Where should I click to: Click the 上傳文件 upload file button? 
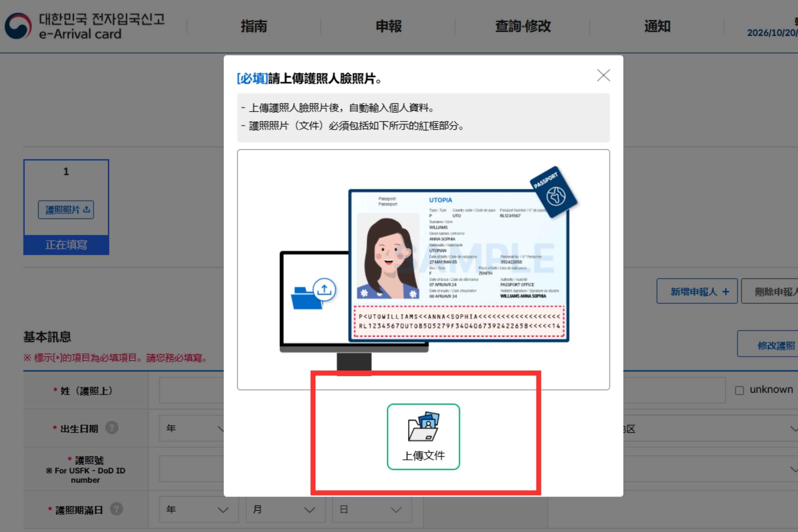click(423, 437)
